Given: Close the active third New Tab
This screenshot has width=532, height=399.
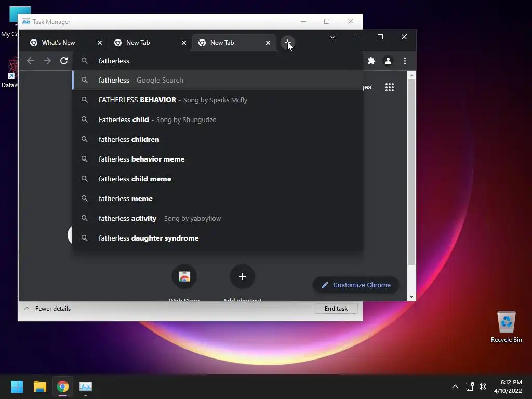Looking at the screenshot, I should tap(268, 43).
